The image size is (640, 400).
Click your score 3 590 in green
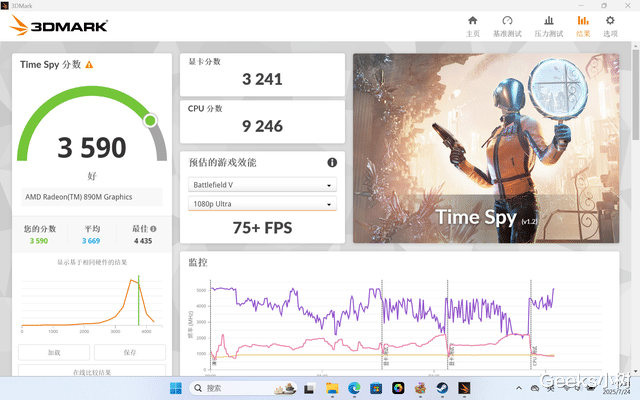(39, 241)
